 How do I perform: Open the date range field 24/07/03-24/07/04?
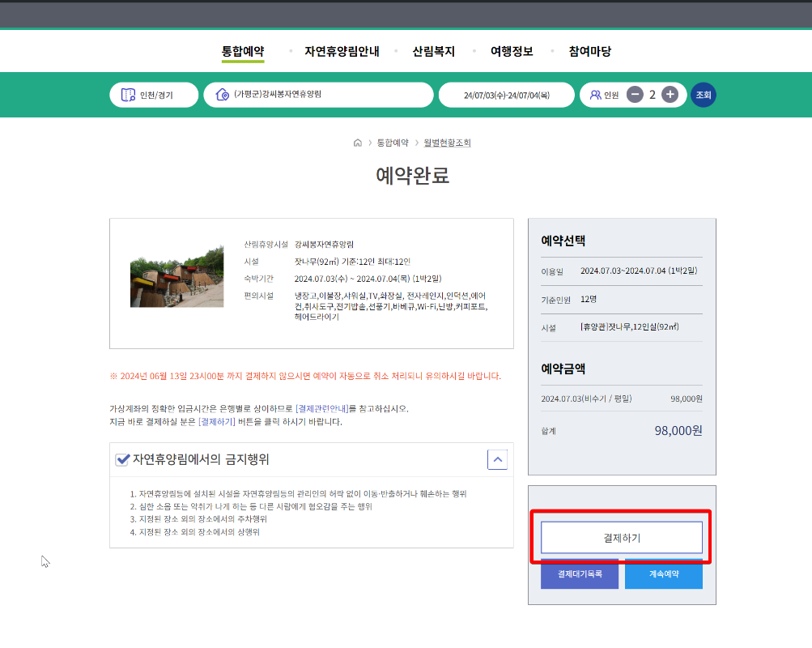pos(506,94)
